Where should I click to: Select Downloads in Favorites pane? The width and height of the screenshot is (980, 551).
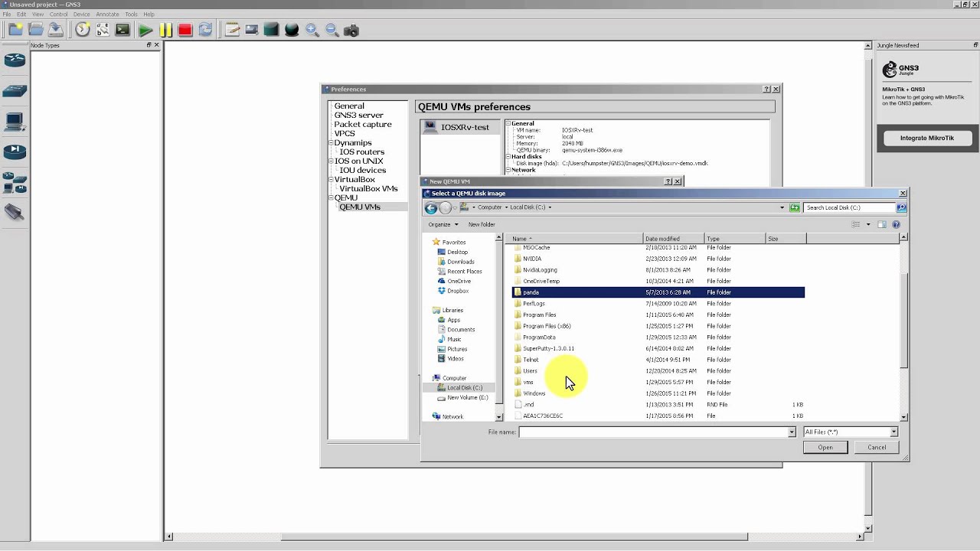[x=459, y=262]
